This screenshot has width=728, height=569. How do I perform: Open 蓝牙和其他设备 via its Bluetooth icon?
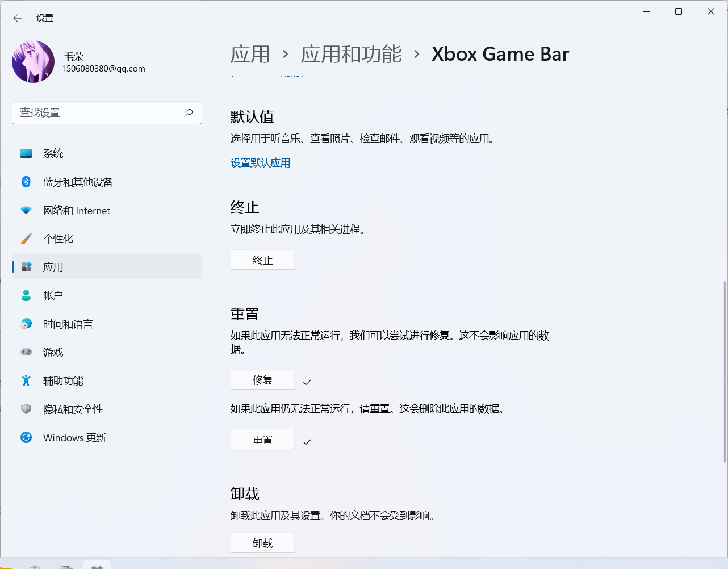[x=26, y=182]
